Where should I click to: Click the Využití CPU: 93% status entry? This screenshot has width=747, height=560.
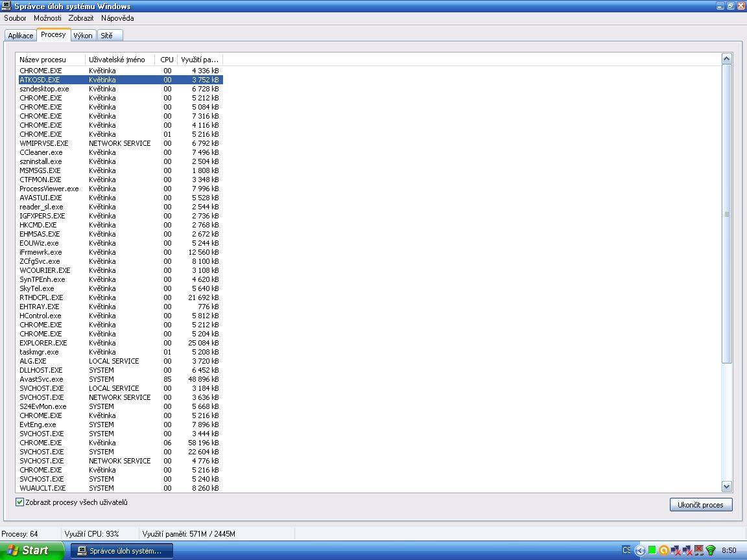91,534
